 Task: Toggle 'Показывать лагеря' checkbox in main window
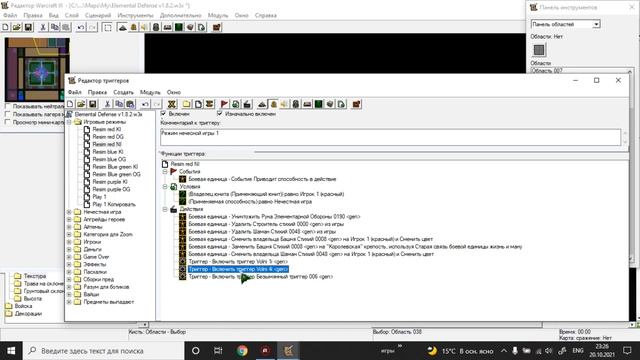click(7, 114)
